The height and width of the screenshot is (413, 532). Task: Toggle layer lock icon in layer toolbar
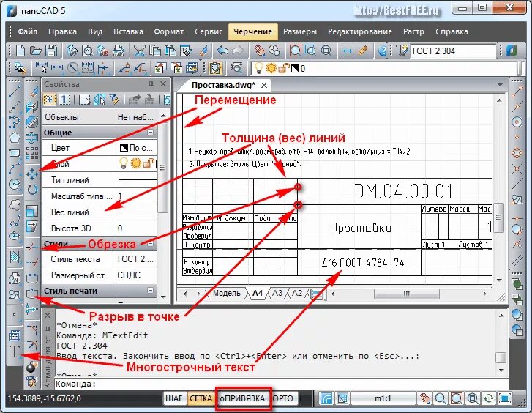(284, 68)
